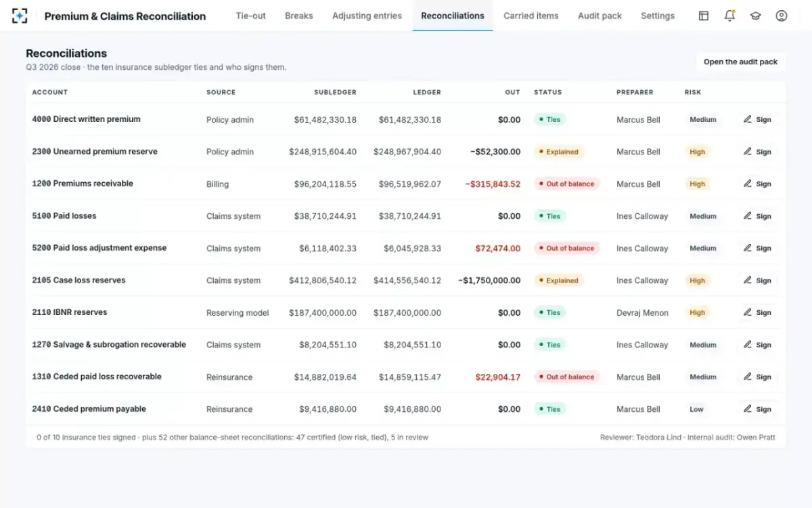Click the Reserving model source cell
Screen dimensions: 812x508
pyautogui.click(x=238, y=313)
